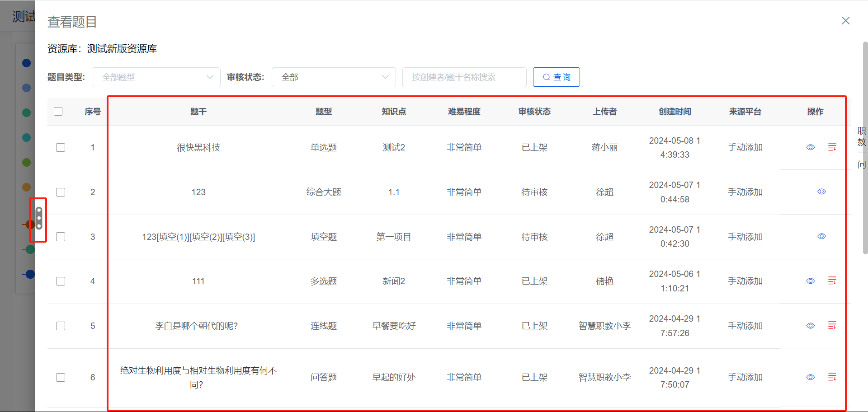Click the red list icon for 李白是哪个朝代的呢

[x=832, y=325]
